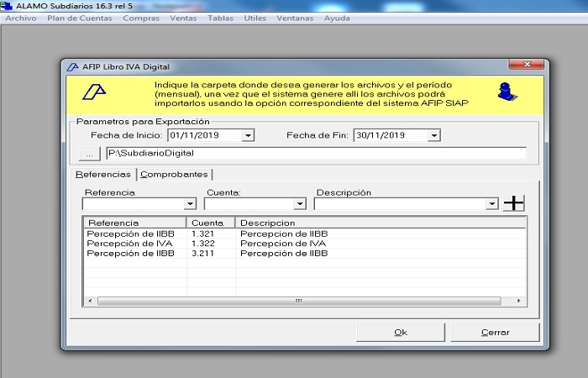This screenshot has width=588, height=378.
Task: Click the 01/11/2019 start date field
Action: coord(205,135)
